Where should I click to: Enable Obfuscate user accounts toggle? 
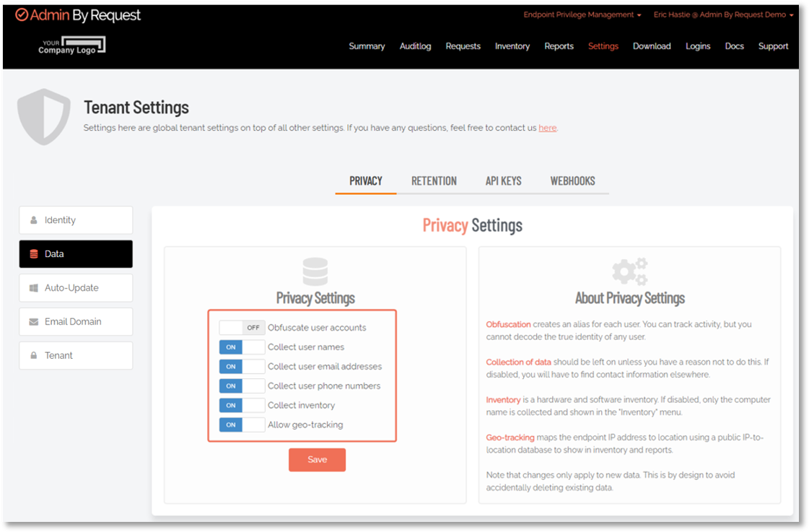pyautogui.click(x=242, y=328)
